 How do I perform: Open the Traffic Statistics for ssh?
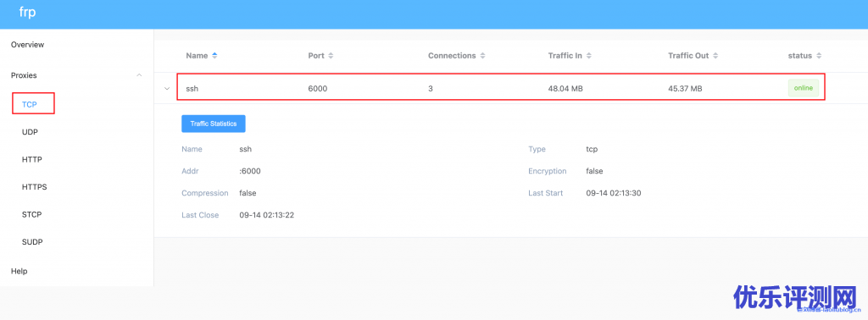tap(213, 124)
